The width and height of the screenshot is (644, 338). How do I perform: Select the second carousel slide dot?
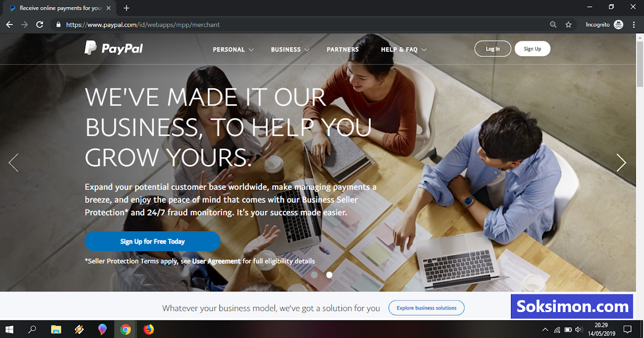click(x=330, y=275)
